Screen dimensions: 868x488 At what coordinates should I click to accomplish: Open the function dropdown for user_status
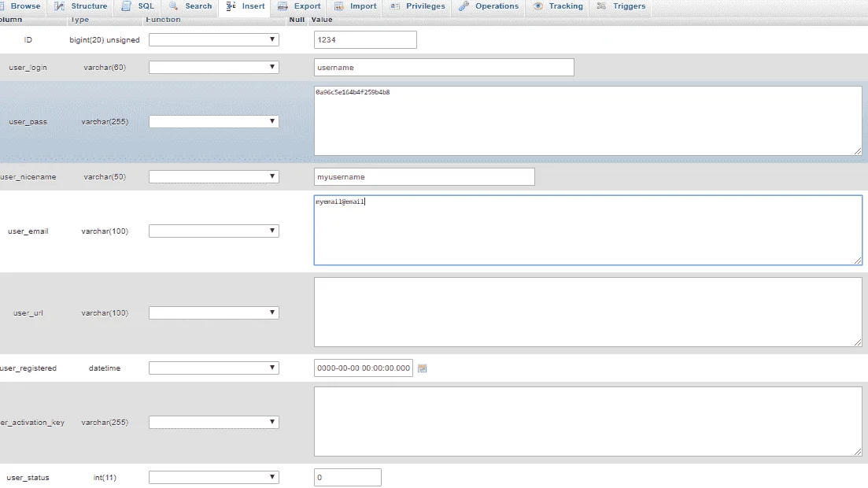pos(214,478)
